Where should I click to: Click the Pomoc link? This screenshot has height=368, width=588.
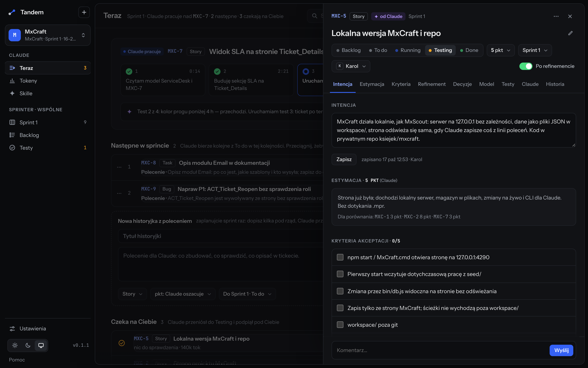(x=17, y=359)
